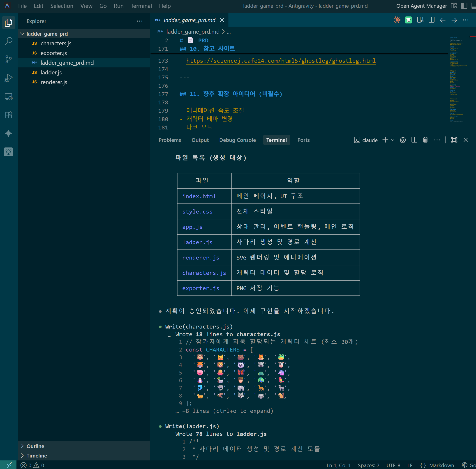Toggle the customize layout button
Image resolution: width=476 pixels, height=469 pixels.
(x=454, y=6)
